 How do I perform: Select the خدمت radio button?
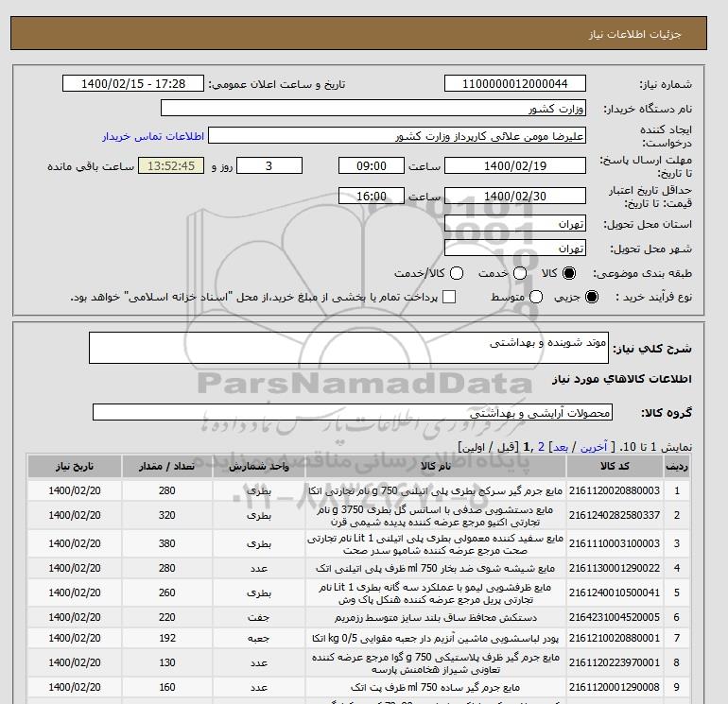pos(520,273)
